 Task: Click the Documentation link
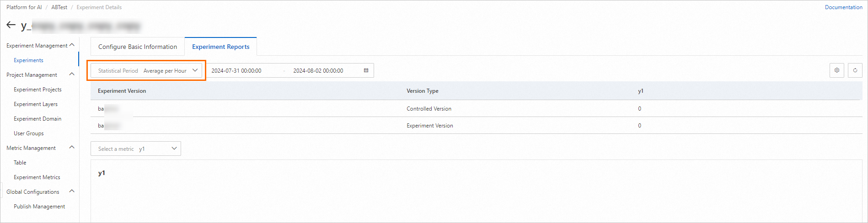(x=844, y=7)
